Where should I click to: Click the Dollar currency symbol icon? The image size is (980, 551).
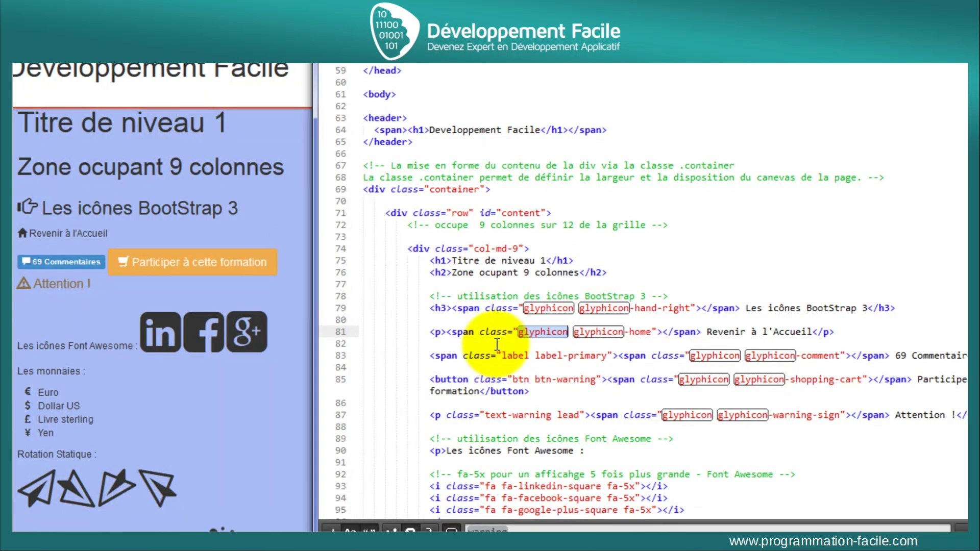pos(28,405)
